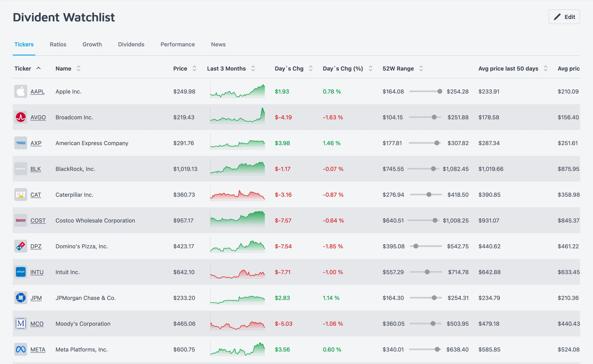Open the CAT ticker link
The height and width of the screenshot is (364, 593).
36,194
